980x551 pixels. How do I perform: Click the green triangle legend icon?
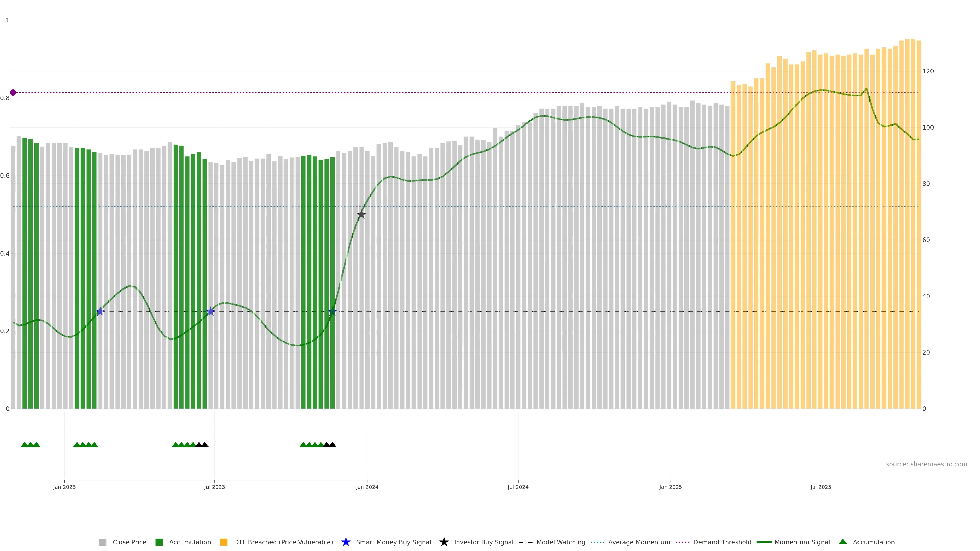pyautogui.click(x=843, y=542)
